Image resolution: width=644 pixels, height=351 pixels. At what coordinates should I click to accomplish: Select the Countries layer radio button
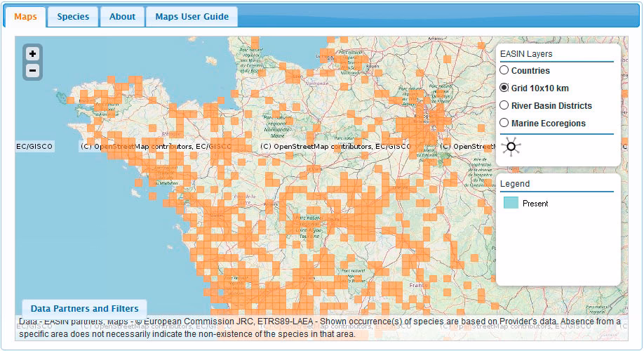tap(504, 70)
